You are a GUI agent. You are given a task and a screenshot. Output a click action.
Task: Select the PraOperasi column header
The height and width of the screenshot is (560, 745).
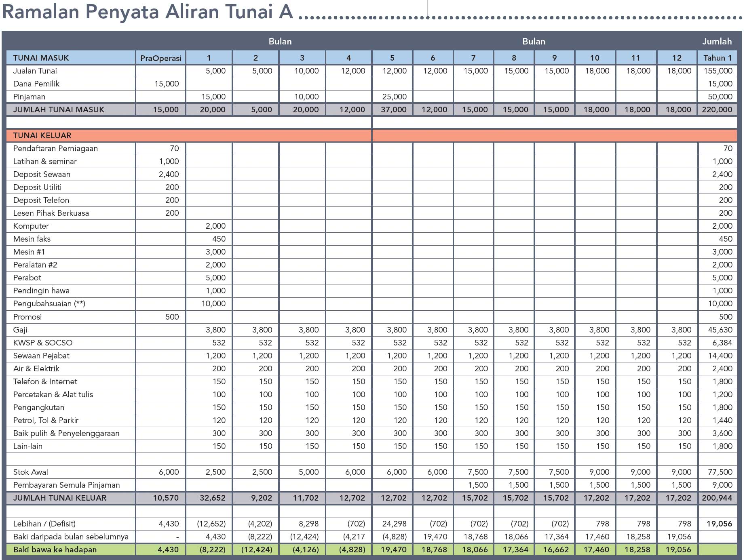(x=161, y=58)
